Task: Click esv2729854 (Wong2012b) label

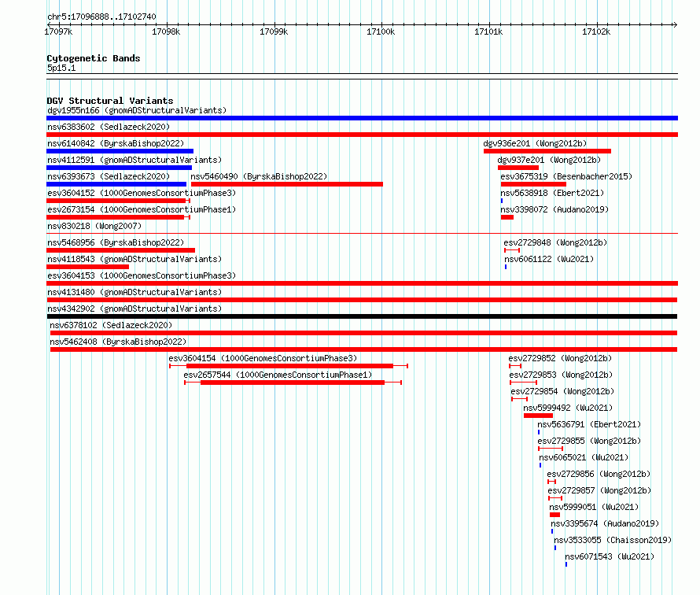Action: pos(562,391)
